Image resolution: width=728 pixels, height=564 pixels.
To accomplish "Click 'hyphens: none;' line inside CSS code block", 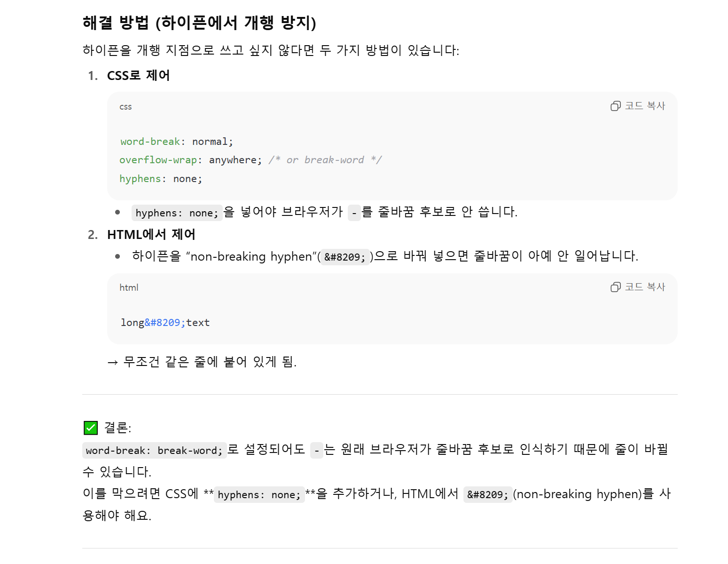I will [x=161, y=179].
